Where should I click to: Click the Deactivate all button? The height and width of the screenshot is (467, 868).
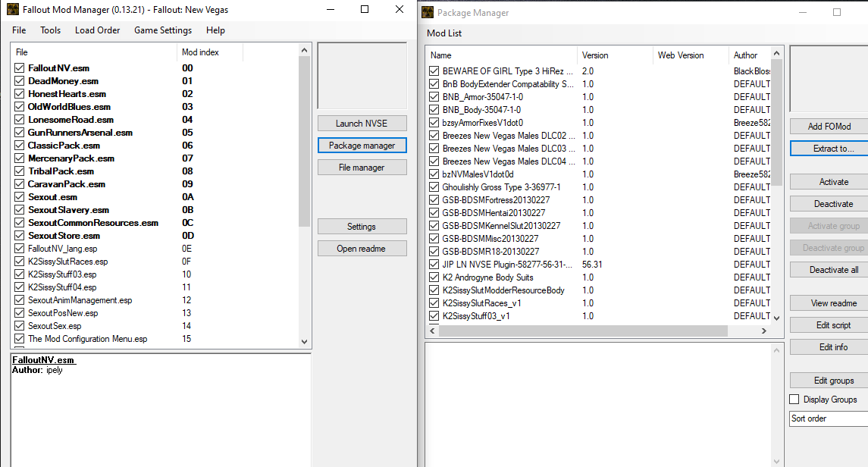coord(829,269)
